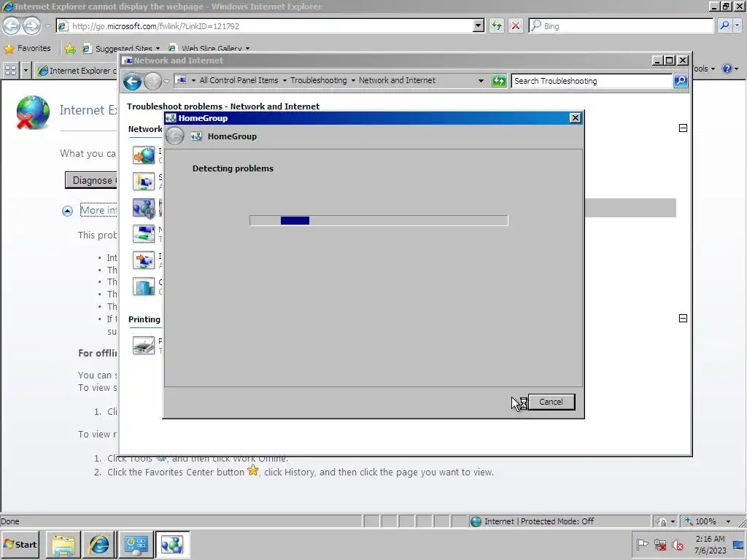
Task: Open the Network and Internet breadcrumb
Action: (397, 80)
